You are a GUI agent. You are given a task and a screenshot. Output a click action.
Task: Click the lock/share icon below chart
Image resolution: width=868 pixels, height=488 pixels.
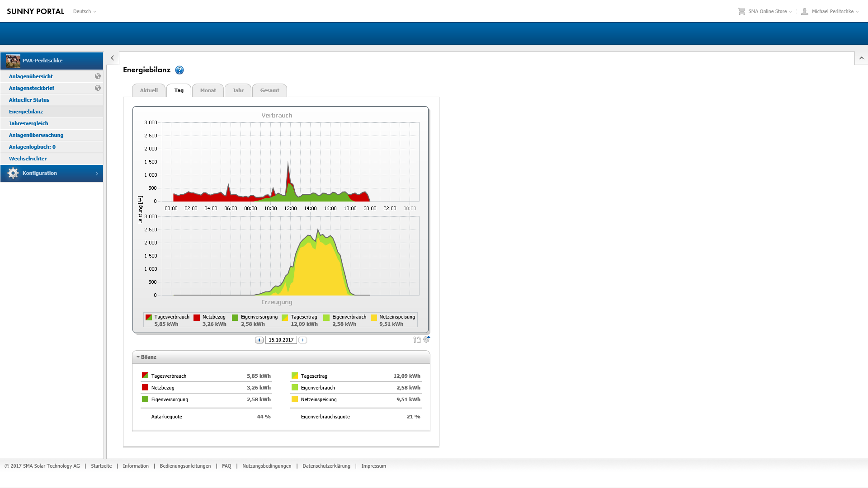416,340
